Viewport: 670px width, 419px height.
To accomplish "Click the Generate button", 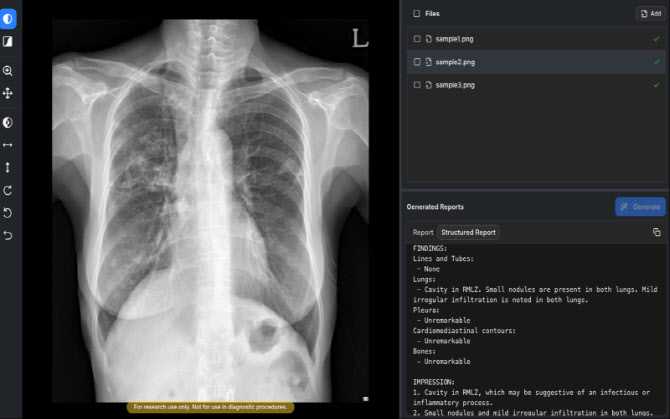I will pyautogui.click(x=640, y=207).
